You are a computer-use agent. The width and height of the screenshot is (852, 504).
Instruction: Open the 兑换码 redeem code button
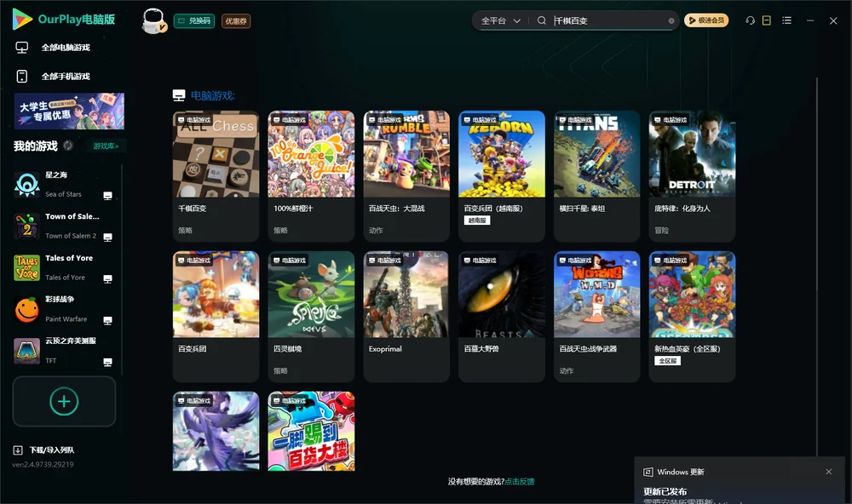pos(194,20)
